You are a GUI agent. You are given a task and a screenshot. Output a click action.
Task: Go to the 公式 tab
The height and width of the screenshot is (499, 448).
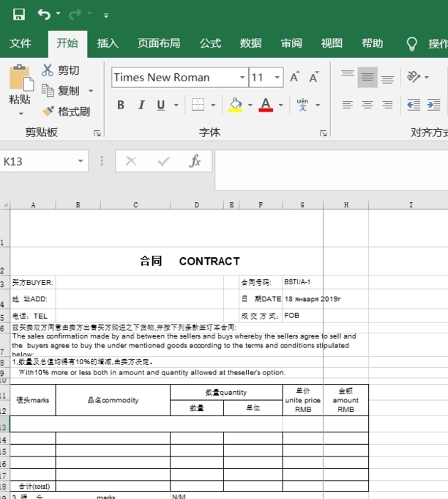[x=210, y=43]
